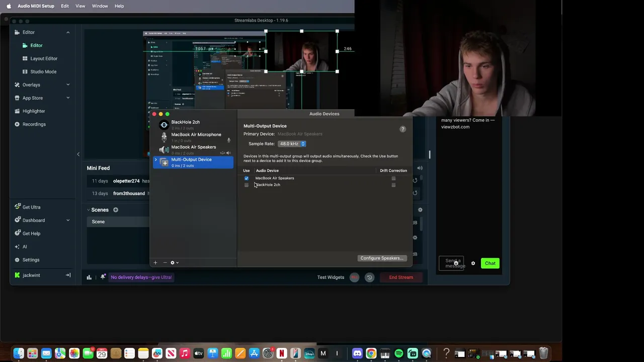Screen dimensions: 644x362
Task: Click the green Chat button
Action: pyautogui.click(x=490, y=263)
